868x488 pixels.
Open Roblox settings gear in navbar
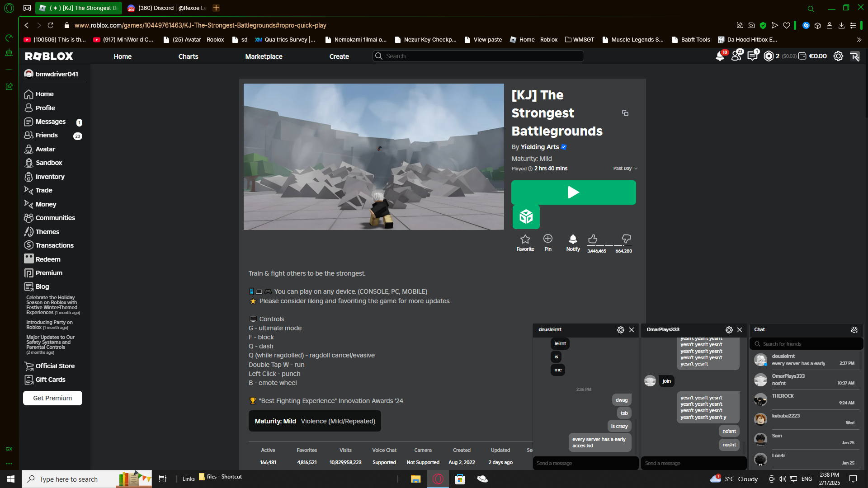(x=838, y=56)
